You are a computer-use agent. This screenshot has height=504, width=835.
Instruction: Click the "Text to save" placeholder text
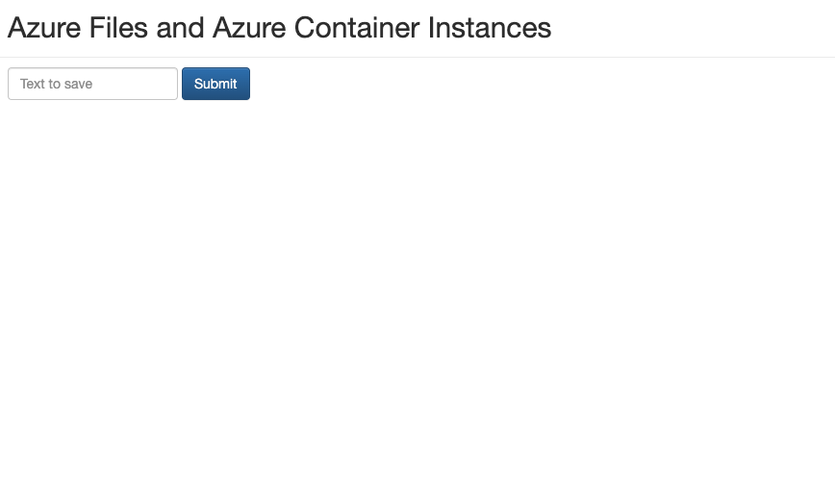[x=56, y=84]
